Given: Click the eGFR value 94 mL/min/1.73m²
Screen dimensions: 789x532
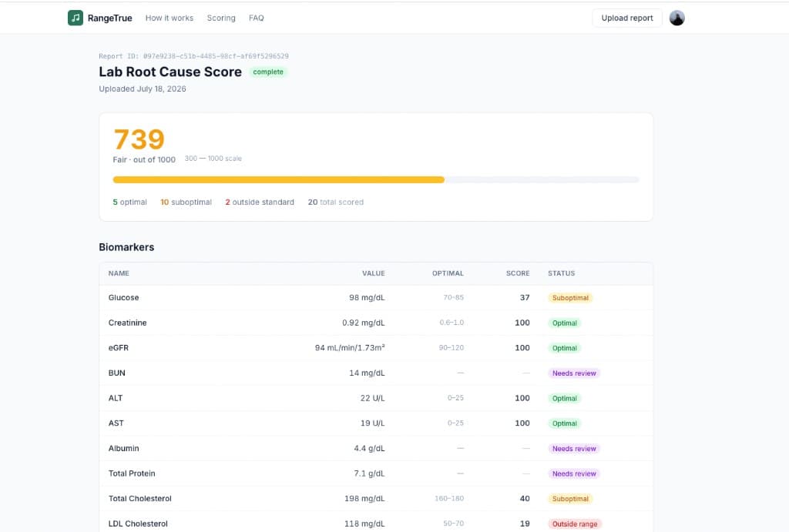Looking at the screenshot, I should click(x=350, y=347).
